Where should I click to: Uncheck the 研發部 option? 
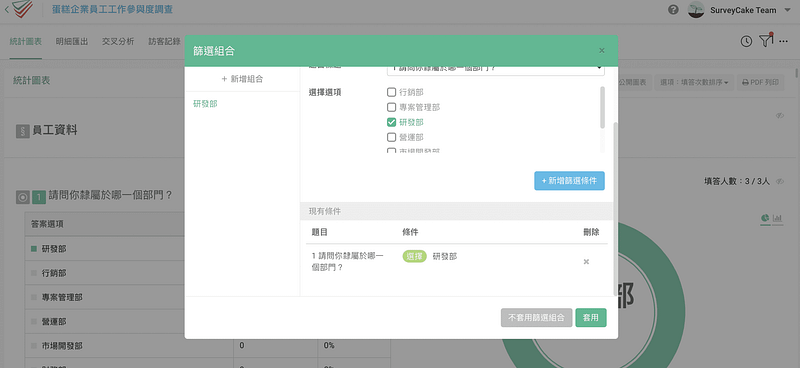[x=391, y=122]
